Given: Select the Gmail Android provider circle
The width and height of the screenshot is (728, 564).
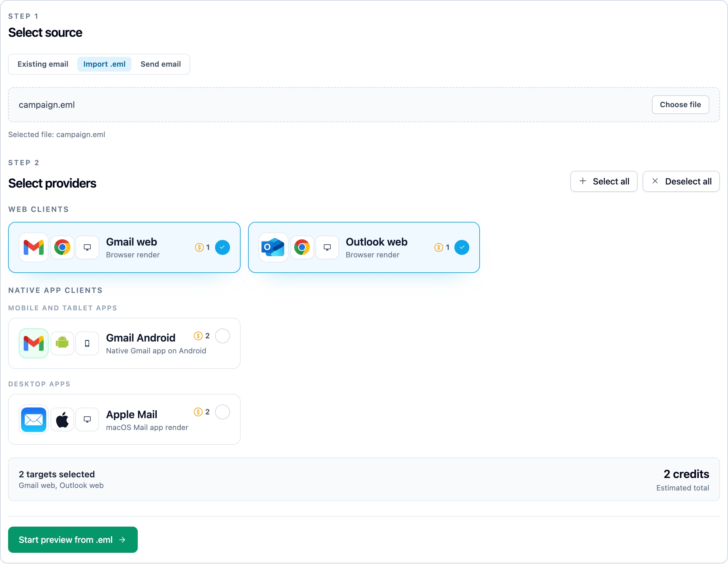Looking at the screenshot, I should click(222, 336).
